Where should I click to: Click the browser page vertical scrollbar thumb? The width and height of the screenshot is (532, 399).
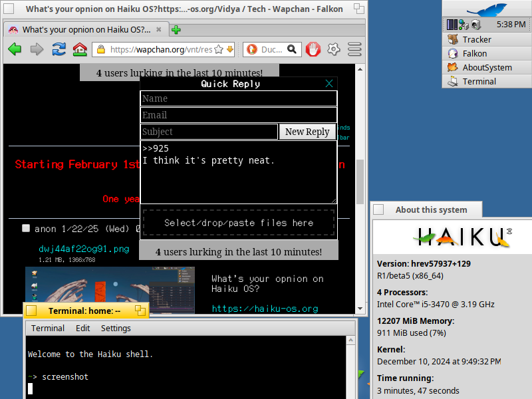[360, 180]
